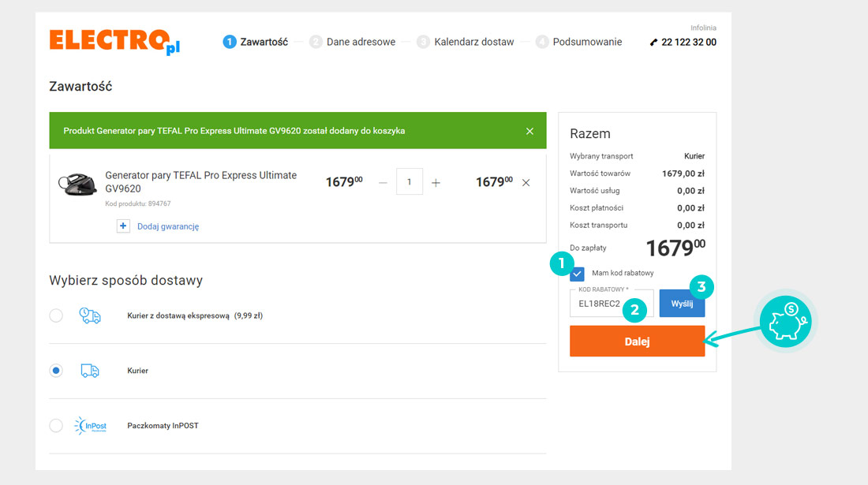
Task: Open the Generator pary TEFAL product title
Action: point(201,182)
